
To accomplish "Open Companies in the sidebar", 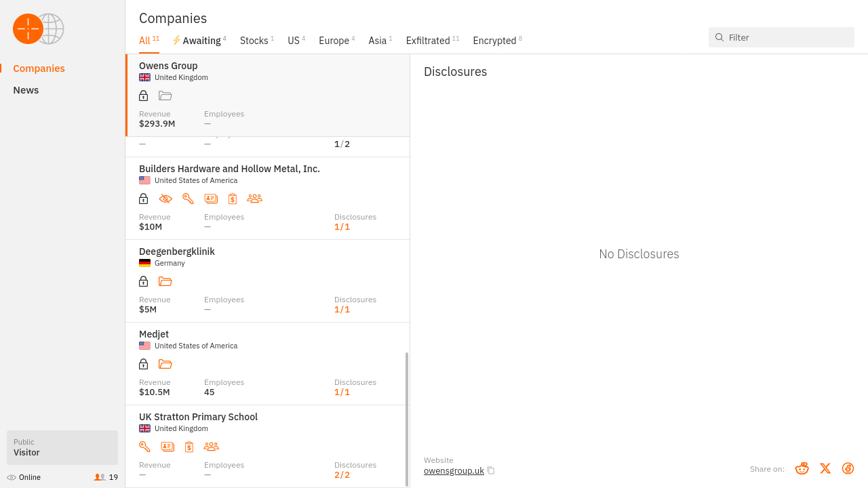I will tap(39, 68).
